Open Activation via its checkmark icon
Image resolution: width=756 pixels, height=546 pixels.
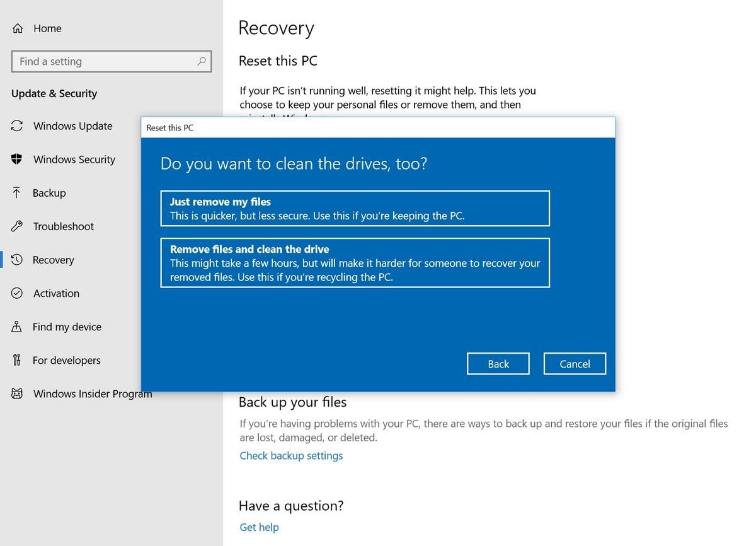point(16,293)
